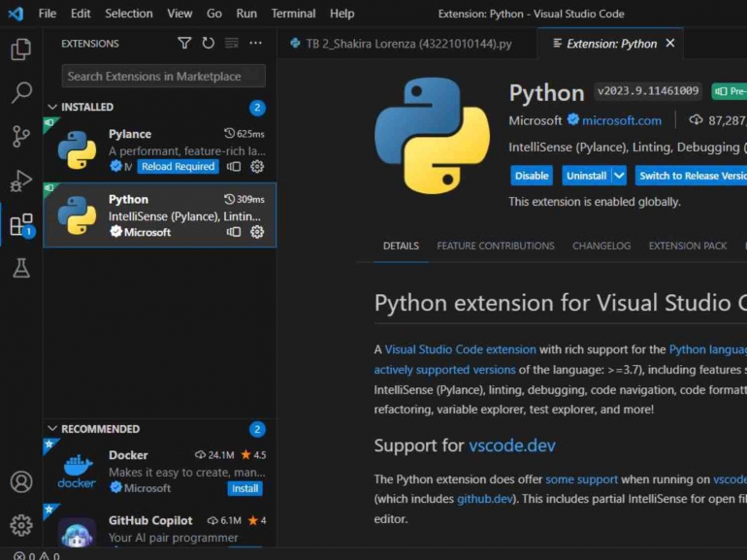Open Python extension manage gear icon
This screenshot has height=560, width=747.
[x=257, y=232]
